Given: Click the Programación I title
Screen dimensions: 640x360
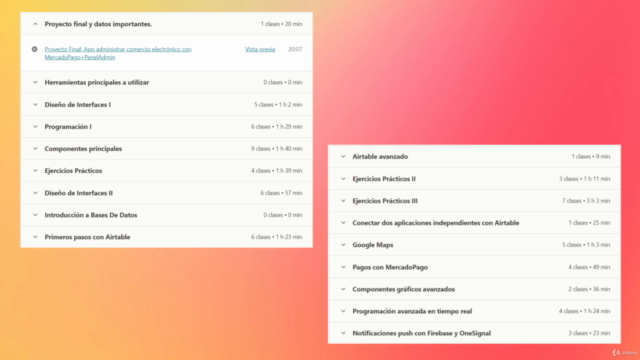Looking at the screenshot, I should pyautogui.click(x=68, y=127).
